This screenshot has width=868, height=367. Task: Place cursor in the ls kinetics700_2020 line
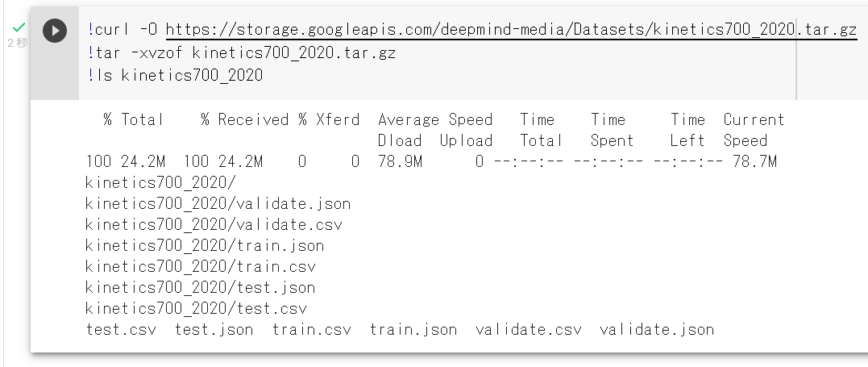175,75
